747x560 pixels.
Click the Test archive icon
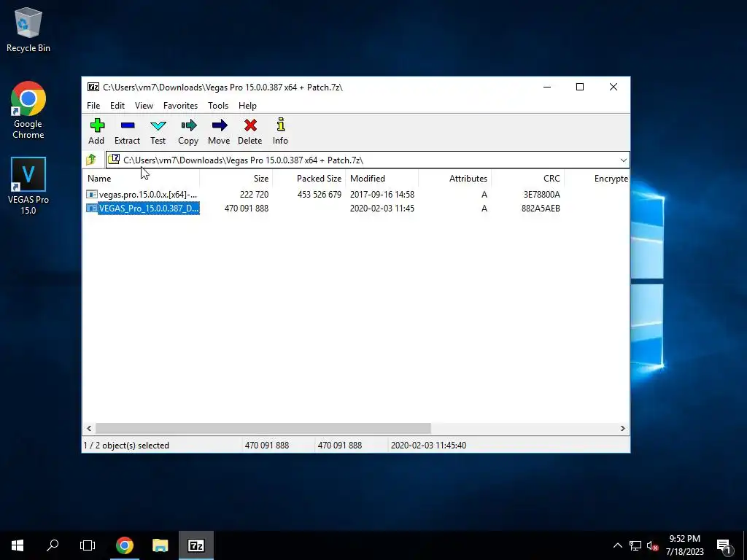coord(158,125)
